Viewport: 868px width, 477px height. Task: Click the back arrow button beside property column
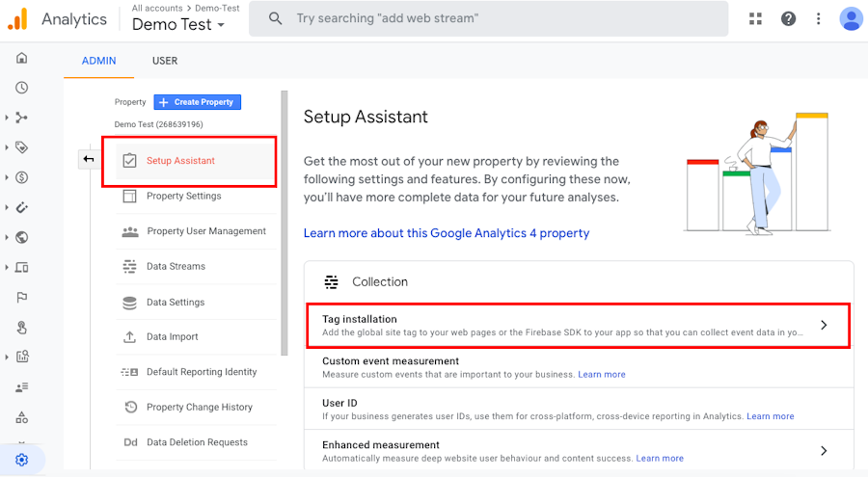coord(89,159)
